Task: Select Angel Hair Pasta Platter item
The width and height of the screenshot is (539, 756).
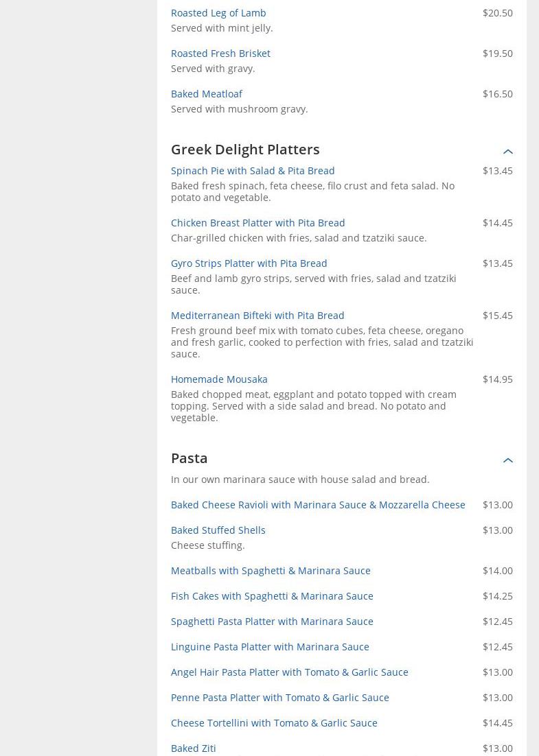Action: pos(289,672)
